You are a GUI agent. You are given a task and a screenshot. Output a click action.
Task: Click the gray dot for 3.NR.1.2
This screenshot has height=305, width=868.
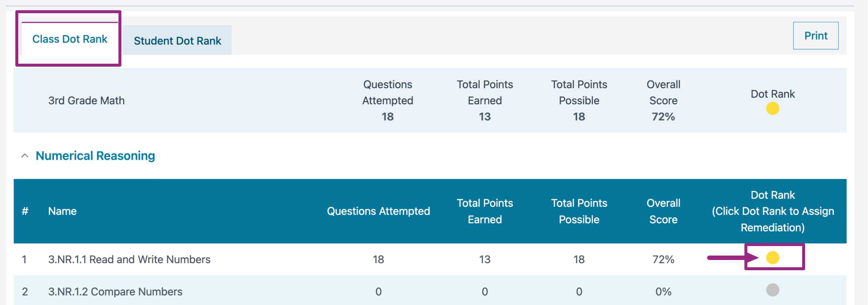(772, 290)
